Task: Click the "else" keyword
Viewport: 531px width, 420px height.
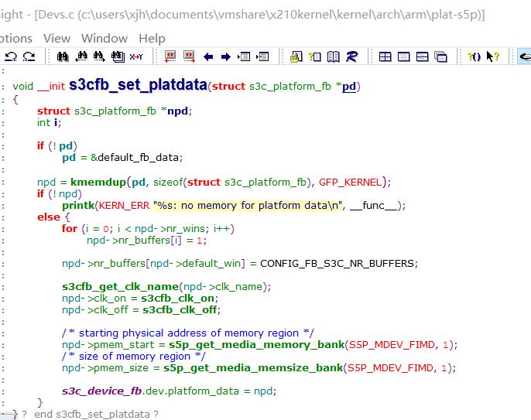Action: click(49, 217)
